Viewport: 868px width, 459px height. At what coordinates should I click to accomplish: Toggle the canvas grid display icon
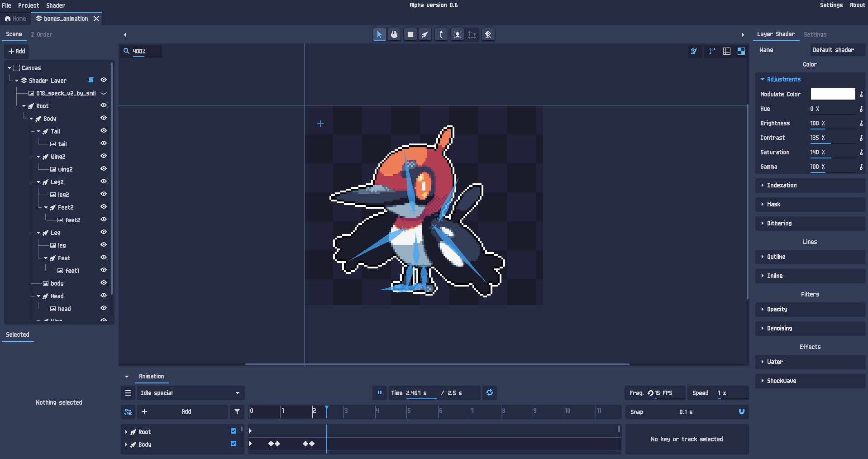(726, 51)
